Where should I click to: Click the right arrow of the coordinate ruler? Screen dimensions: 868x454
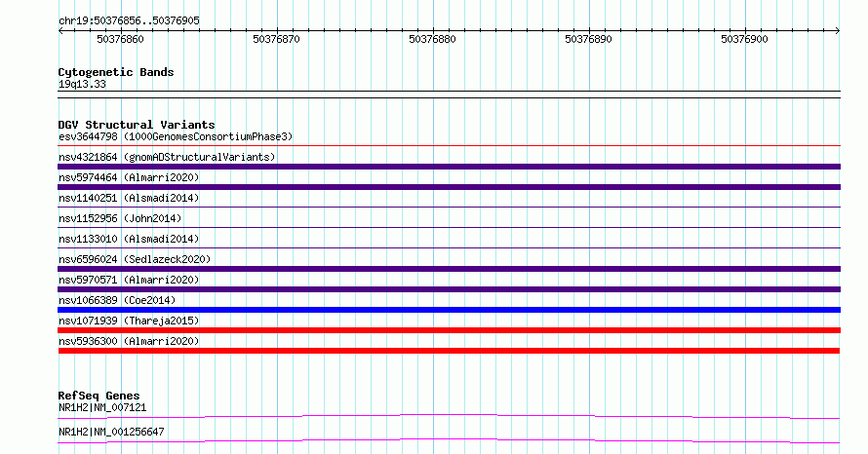[838, 31]
